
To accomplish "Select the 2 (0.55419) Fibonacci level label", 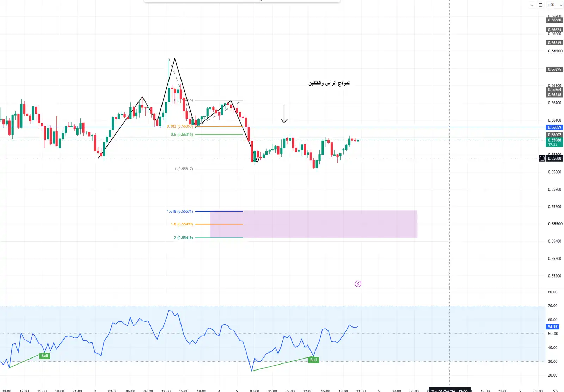I will coord(183,238).
